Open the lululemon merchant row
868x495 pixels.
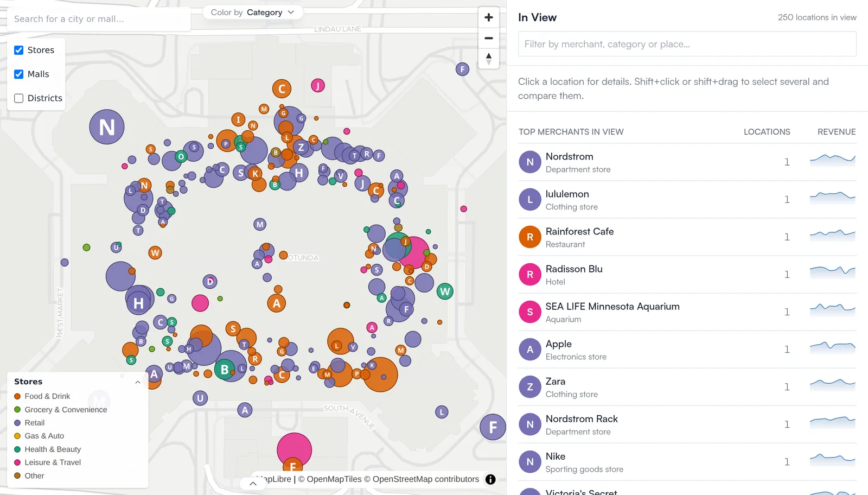coord(687,200)
